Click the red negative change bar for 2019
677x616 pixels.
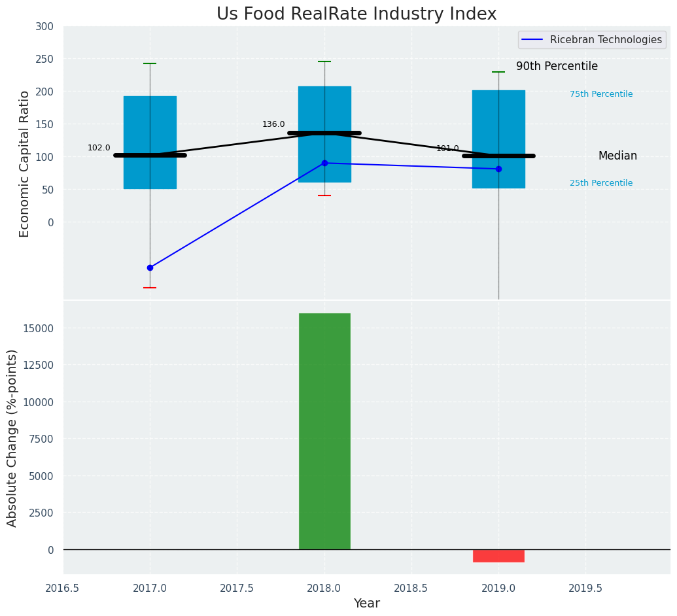click(498, 556)
